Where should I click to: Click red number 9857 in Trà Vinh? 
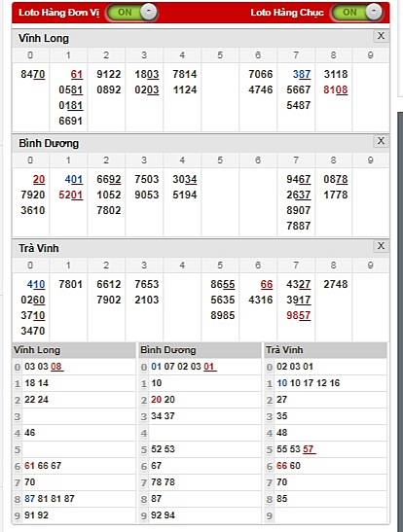click(x=298, y=315)
